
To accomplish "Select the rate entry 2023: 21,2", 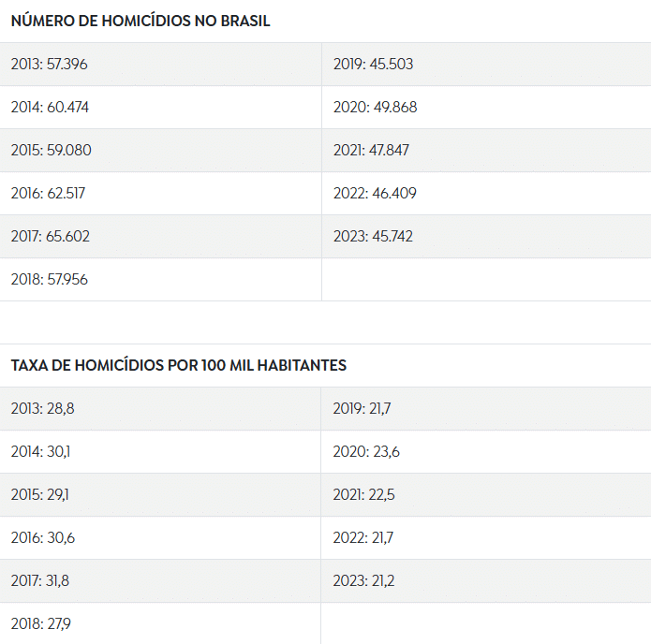I will [486, 581].
